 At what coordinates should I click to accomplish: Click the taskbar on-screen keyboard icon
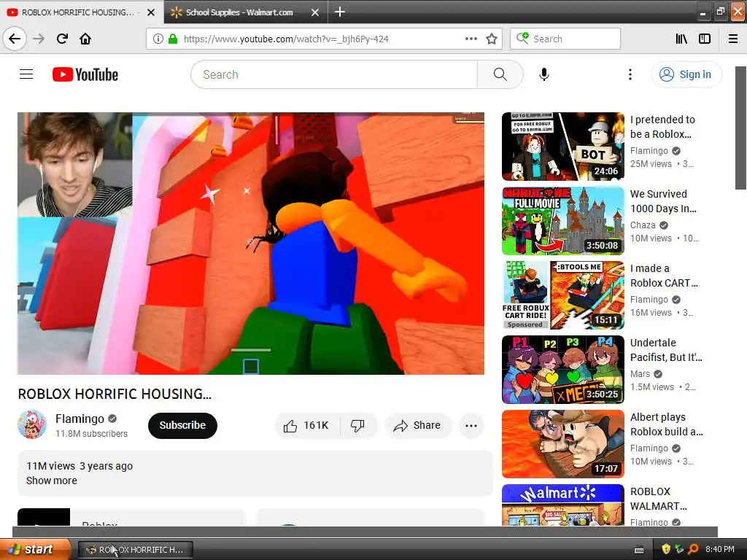(639, 550)
